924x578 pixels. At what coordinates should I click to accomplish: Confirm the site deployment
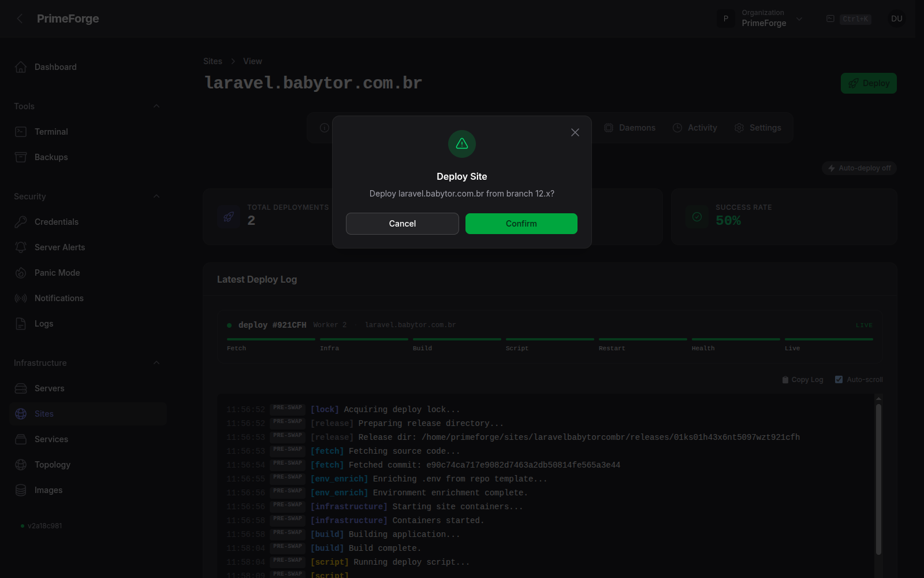pos(521,224)
